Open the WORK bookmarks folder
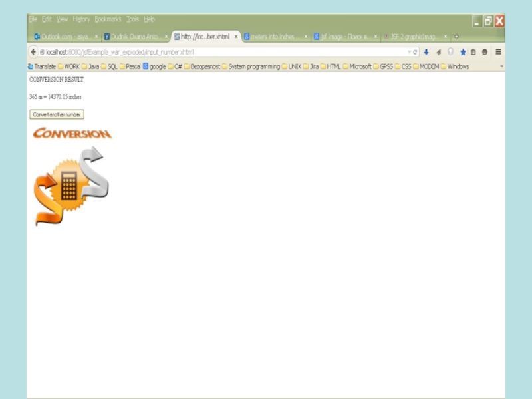The image size is (532, 399). (68, 66)
